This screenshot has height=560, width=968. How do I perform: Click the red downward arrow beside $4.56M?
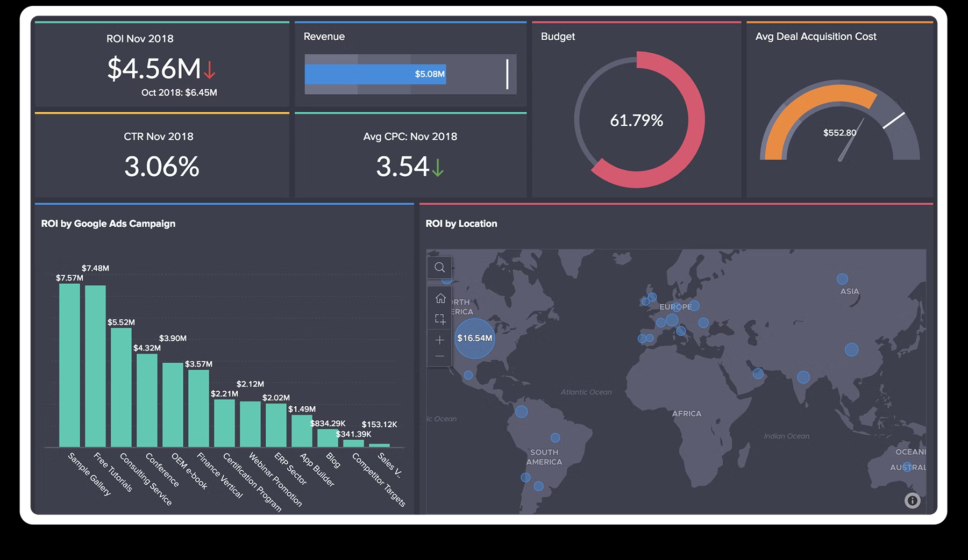point(209,69)
